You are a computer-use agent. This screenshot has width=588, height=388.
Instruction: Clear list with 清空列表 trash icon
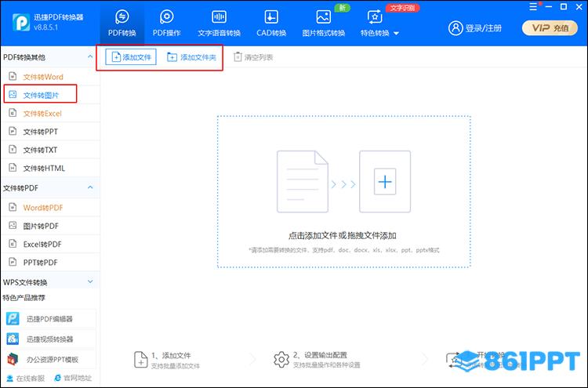pyautogui.click(x=238, y=57)
